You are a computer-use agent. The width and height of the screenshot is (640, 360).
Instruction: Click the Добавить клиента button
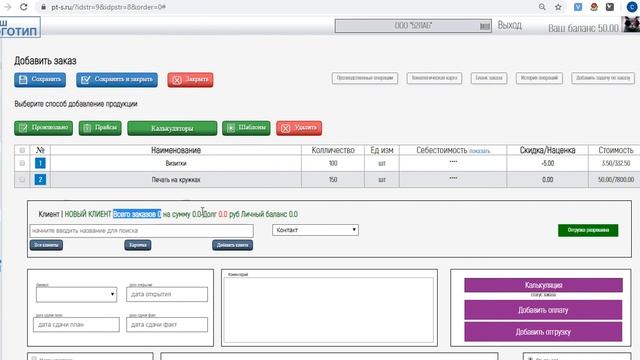click(x=232, y=245)
